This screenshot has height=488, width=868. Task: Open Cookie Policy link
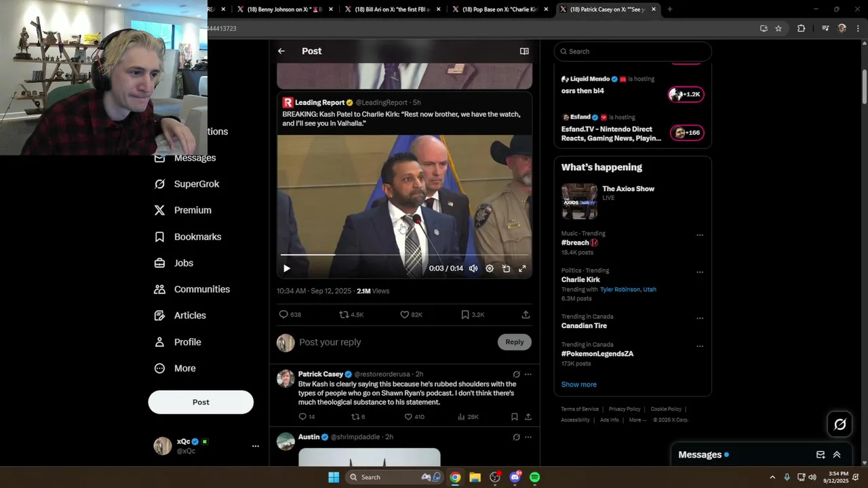(666, 409)
